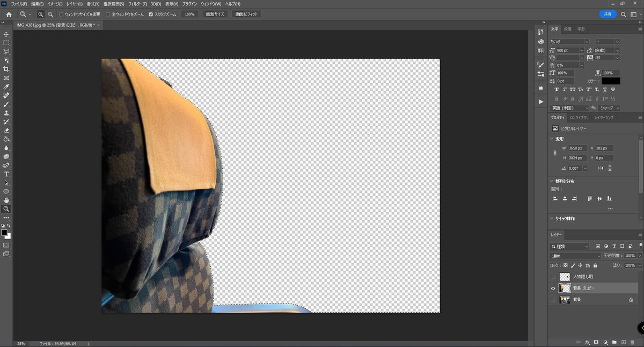Open the 選択範囲(S) menu
Screen dimensions: 644x347
click(x=113, y=4)
